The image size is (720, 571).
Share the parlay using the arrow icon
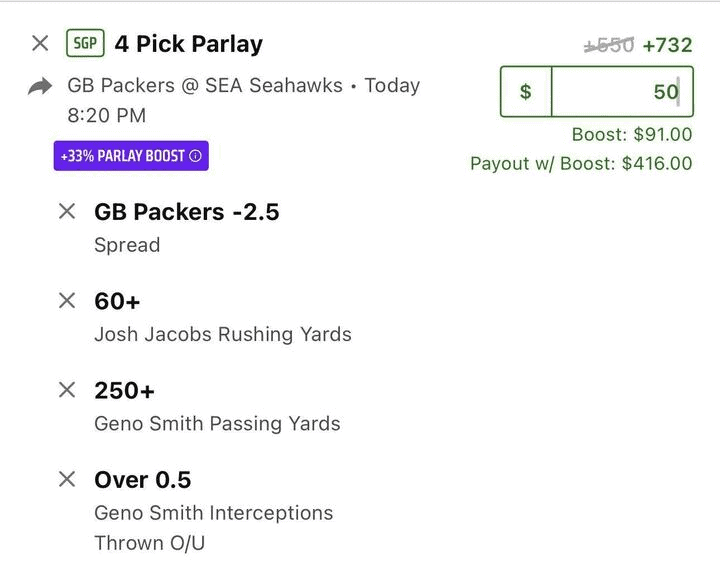(40, 87)
